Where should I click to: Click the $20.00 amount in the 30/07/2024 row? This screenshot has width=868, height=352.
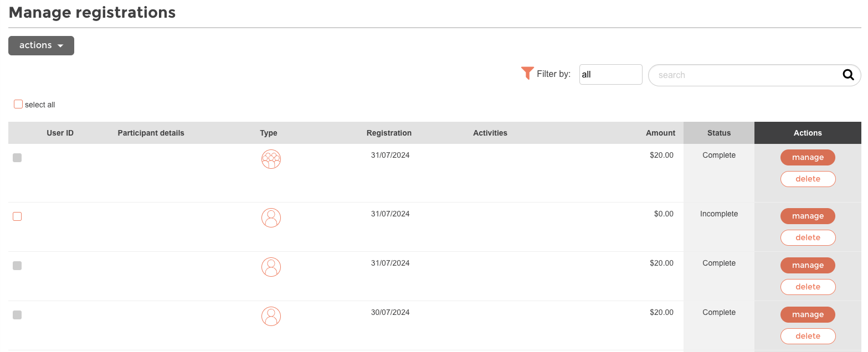[x=661, y=312]
